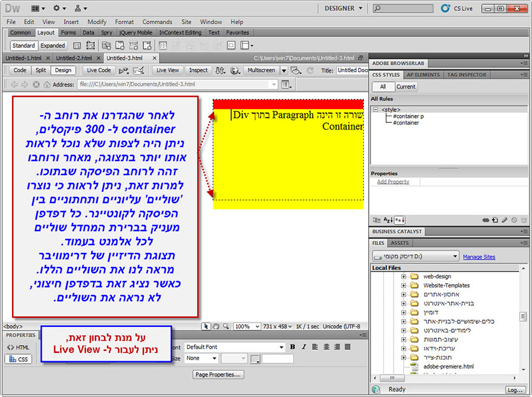Align text center in Properties panel

(x=326, y=347)
